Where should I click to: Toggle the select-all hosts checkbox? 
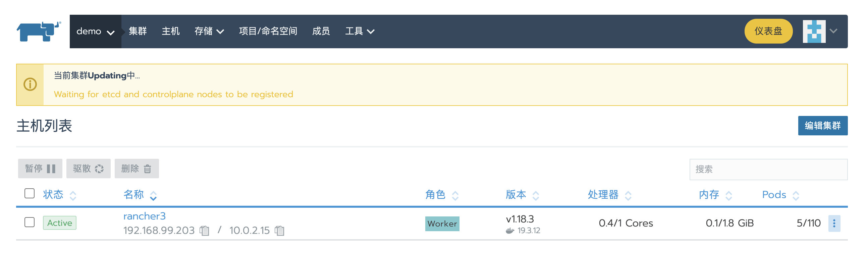coord(30,194)
